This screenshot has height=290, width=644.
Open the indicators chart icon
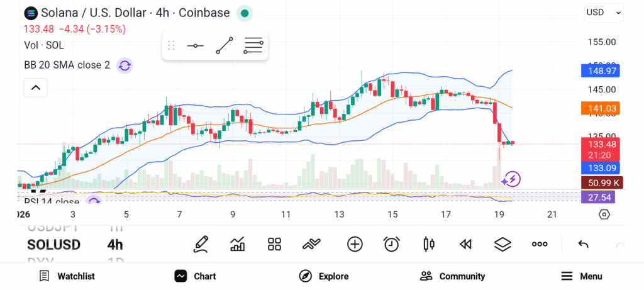[238, 244]
